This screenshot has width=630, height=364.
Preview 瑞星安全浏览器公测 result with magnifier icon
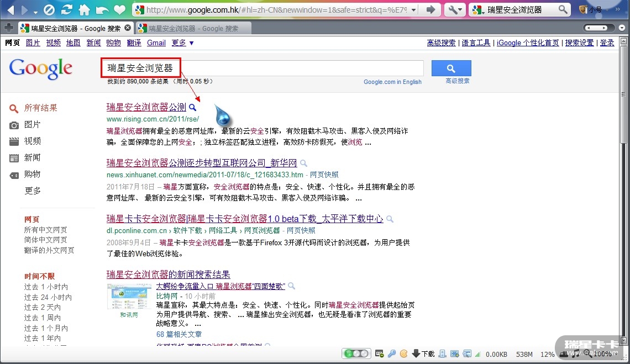[193, 107]
